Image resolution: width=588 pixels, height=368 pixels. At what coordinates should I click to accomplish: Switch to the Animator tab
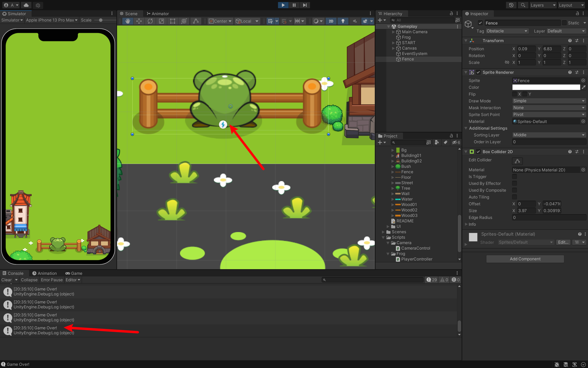click(158, 14)
